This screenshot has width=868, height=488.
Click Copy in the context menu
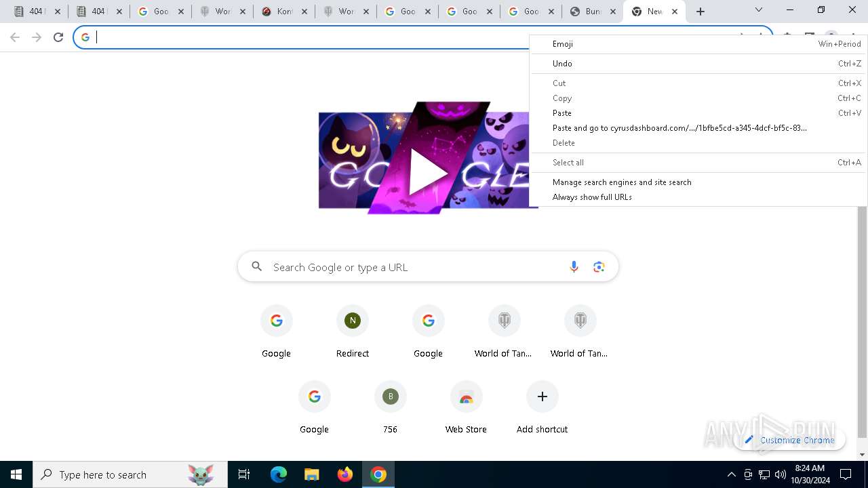tap(698, 98)
